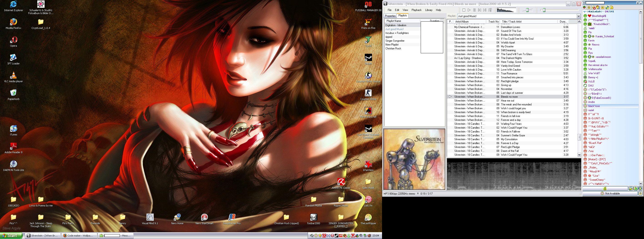
Task: Collapse the KoLLeGaS contact group
Action: (584, 12)
